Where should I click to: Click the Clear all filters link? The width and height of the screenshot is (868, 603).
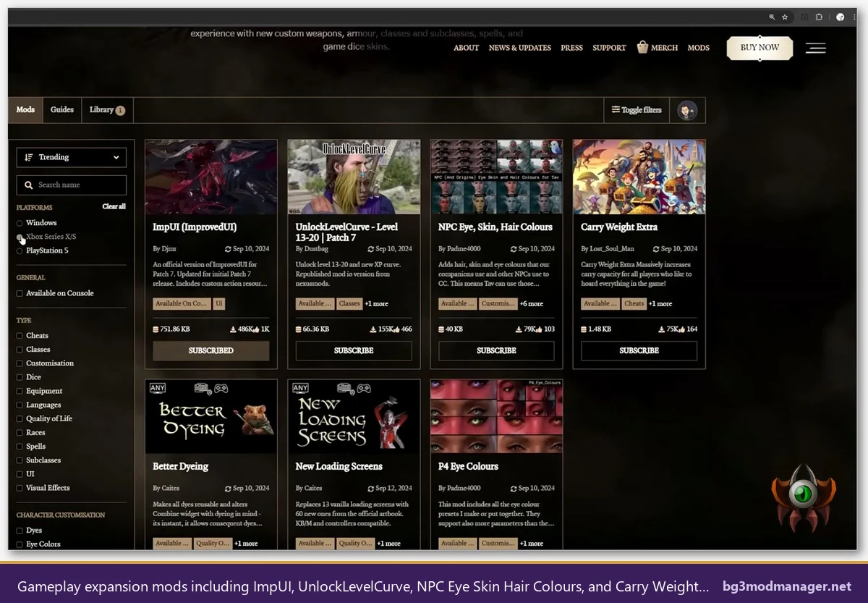coord(114,207)
